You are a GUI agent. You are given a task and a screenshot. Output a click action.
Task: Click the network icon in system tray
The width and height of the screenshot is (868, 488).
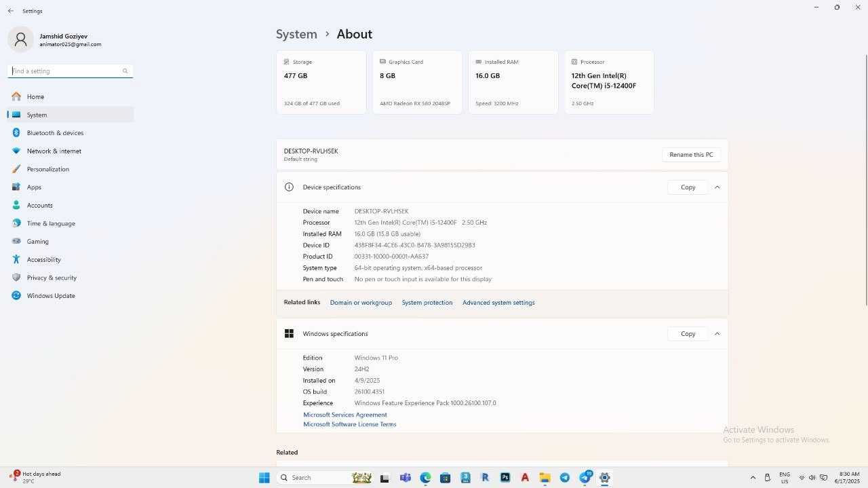coord(802,478)
